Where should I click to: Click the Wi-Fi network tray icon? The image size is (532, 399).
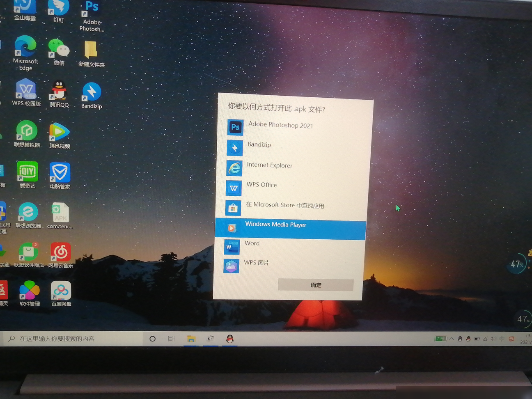[x=485, y=339]
